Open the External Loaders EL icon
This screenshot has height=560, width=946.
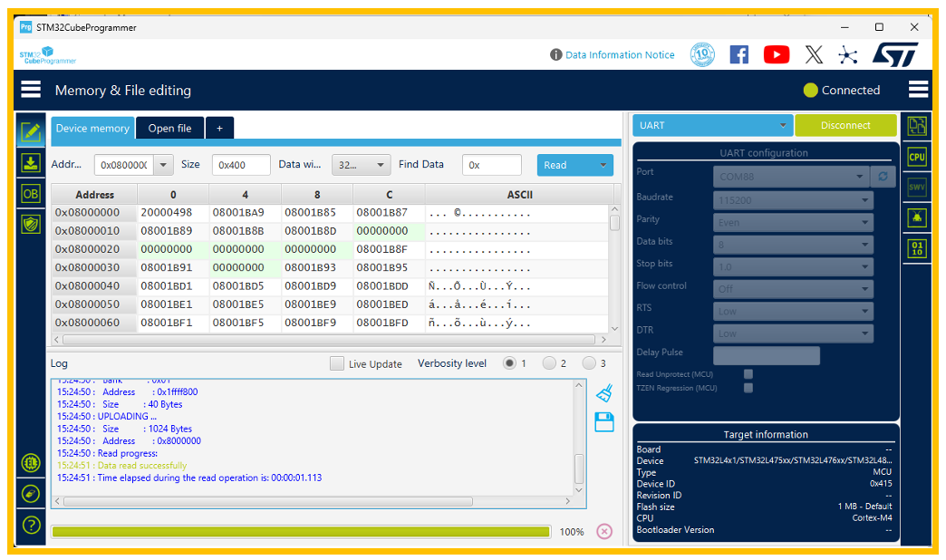pyautogui.click(x=31, y=463)
